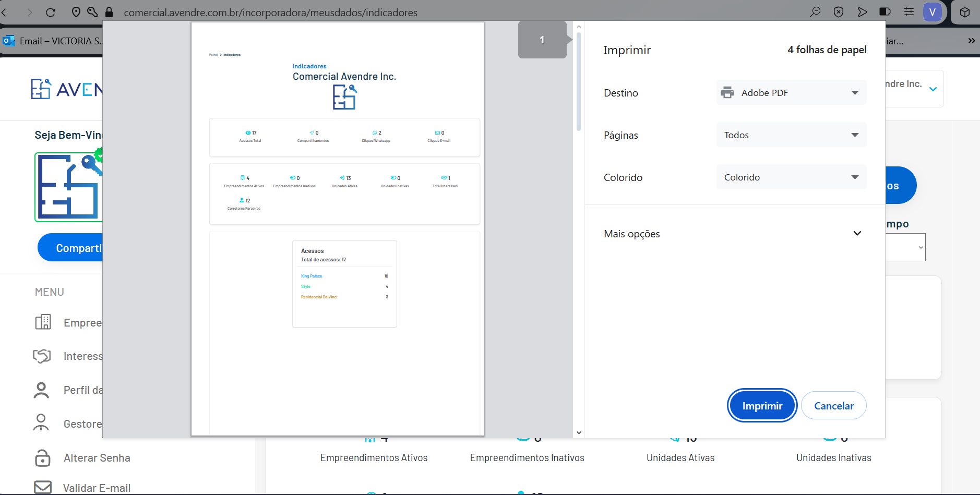Click the print preview scrollbar thumb
This screenshot has height=495, width=980.
click(x=579, y=81)
